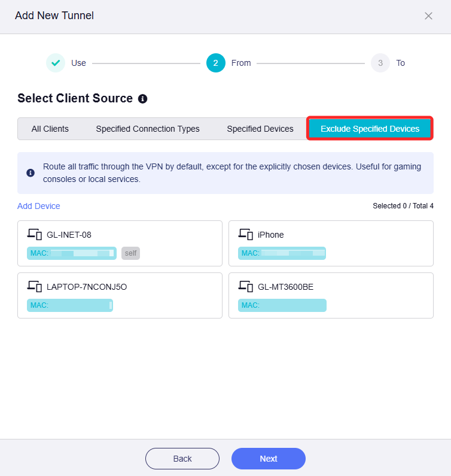Click the Select Client Source heading
The width and height of the screenshot is (451, 476).
75,98
